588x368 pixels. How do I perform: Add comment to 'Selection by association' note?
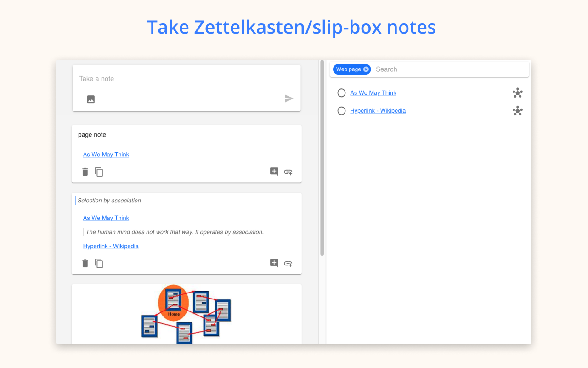pyautogui.click(x=274, y=264)
